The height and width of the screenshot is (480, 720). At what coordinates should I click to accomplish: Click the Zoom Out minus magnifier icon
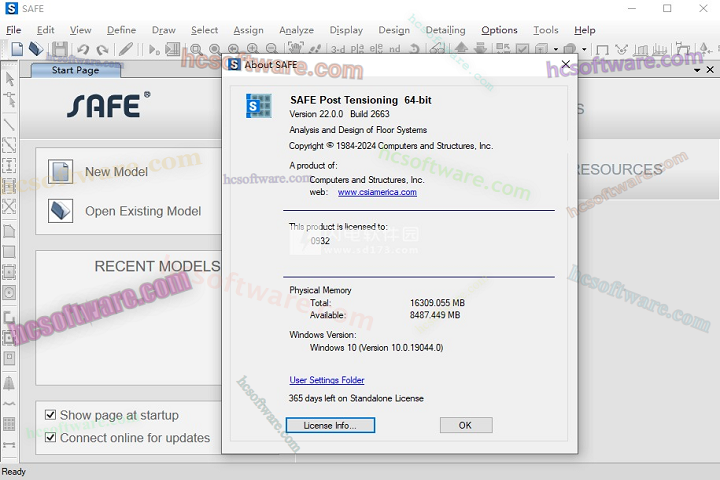(271, 49)
